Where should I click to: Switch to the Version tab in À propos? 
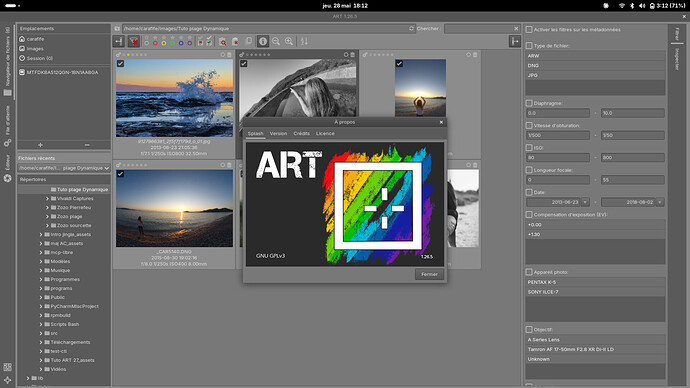point(278,133)
